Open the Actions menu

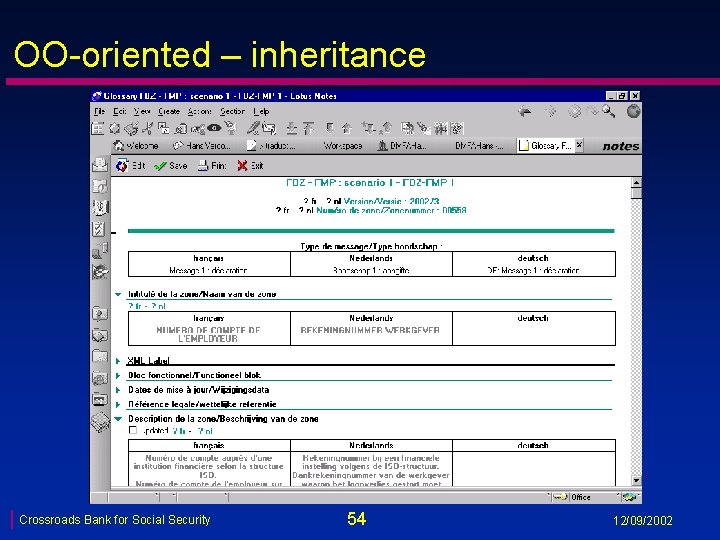pyautogui.click(x=200, y=111)
